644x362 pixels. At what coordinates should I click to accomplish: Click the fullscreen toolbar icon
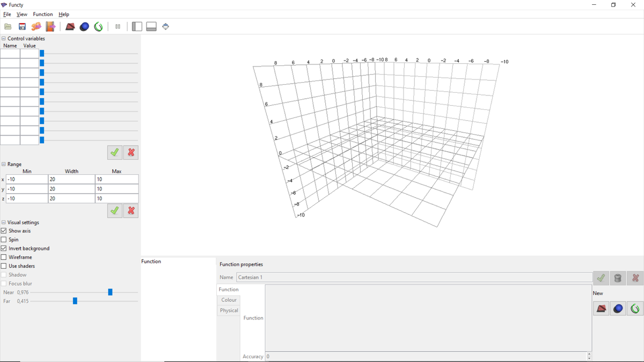165,26
